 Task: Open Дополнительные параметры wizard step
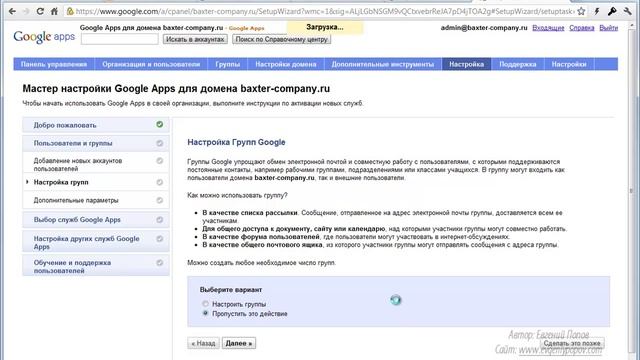(x=96, y=200)
